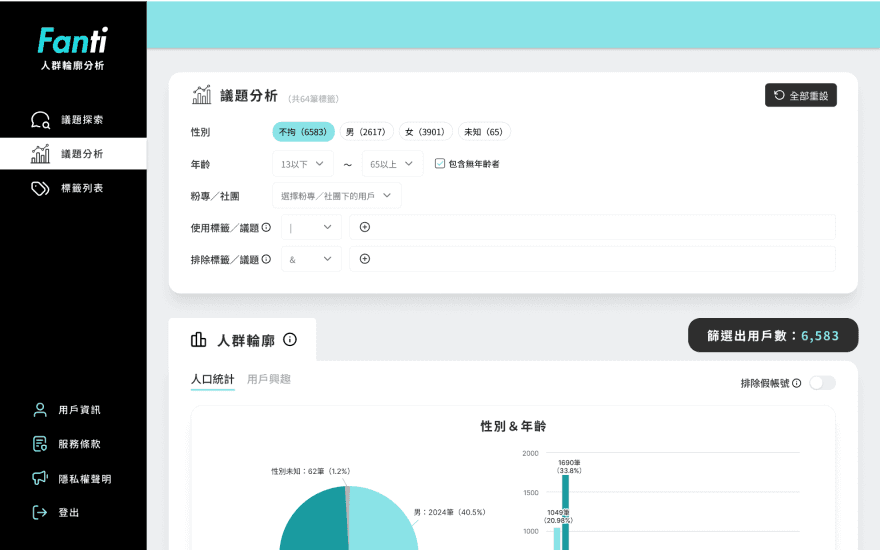Open the 選擇粉專／社團下的用戶 dropdown
The image size is (880, 550).
pyautogui.click(x=337, y=196)
